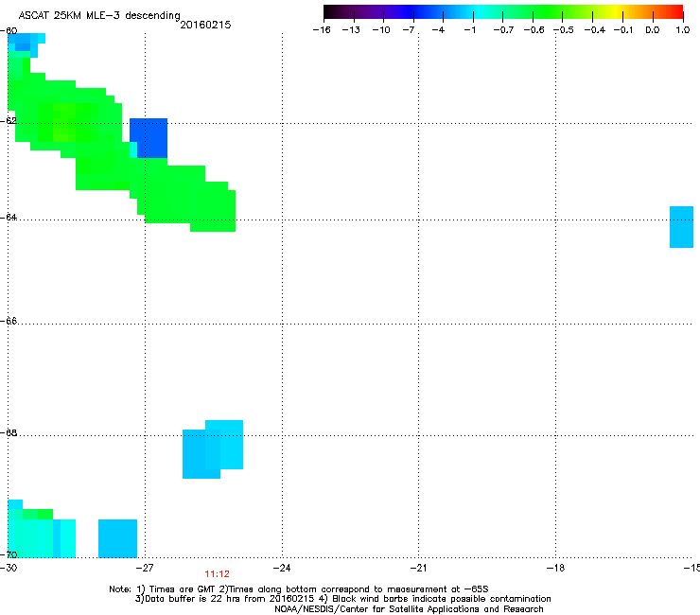Click the 1.0 colorbar label

click(x=683, y=30)
